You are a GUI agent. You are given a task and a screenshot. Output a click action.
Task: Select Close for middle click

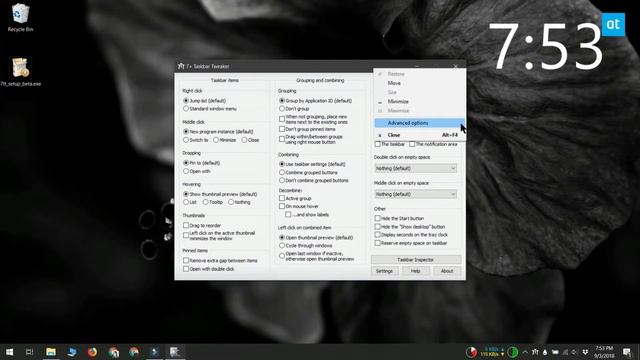250,140
